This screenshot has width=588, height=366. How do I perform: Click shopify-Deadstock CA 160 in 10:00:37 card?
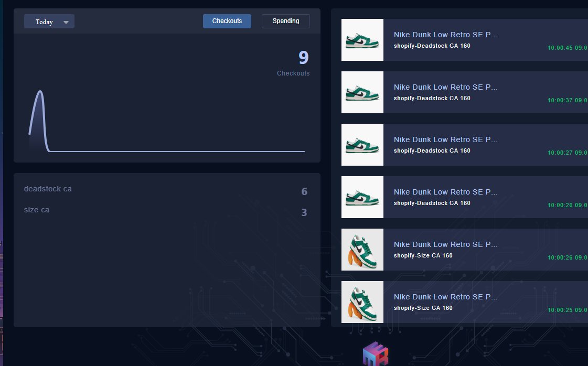point(432,98)
